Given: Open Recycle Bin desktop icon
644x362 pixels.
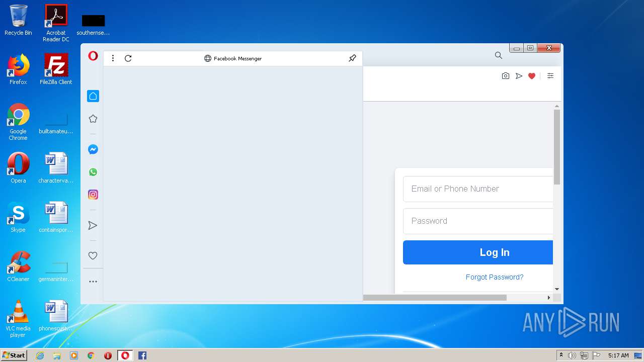Looking at the screenshot, I should [x=18, y=20].
